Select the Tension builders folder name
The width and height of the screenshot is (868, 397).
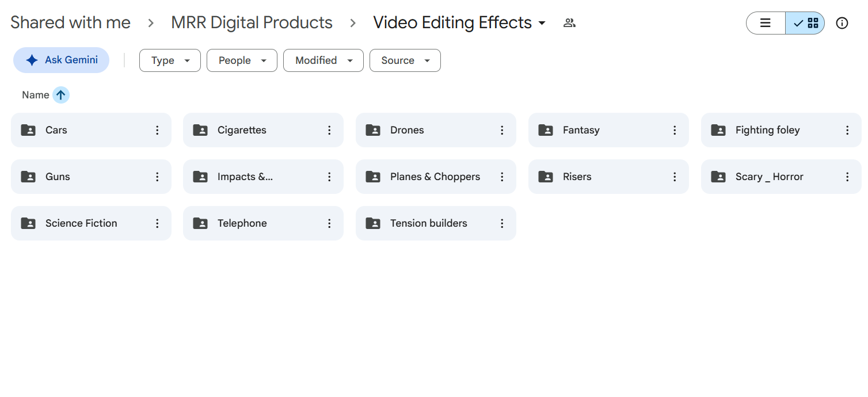coord(429,223)
